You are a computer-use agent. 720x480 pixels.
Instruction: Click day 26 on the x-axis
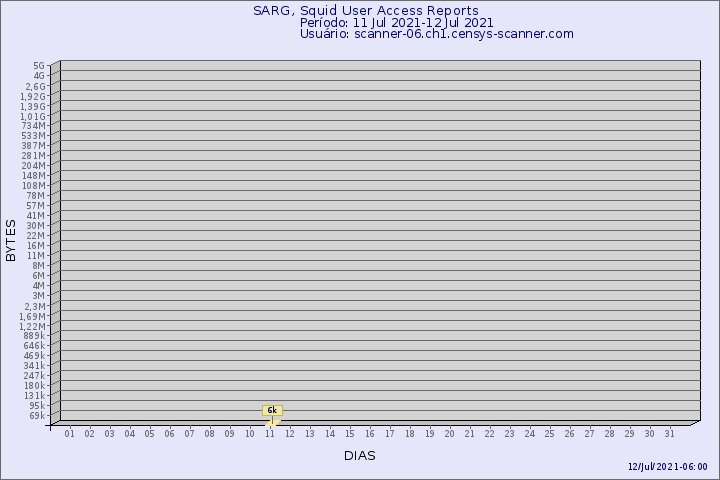569,434
